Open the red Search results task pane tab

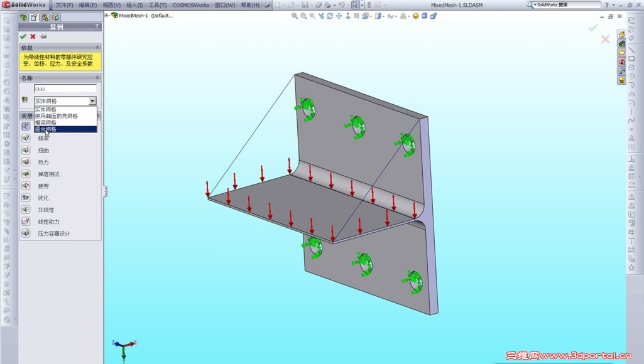pos(622,62)
